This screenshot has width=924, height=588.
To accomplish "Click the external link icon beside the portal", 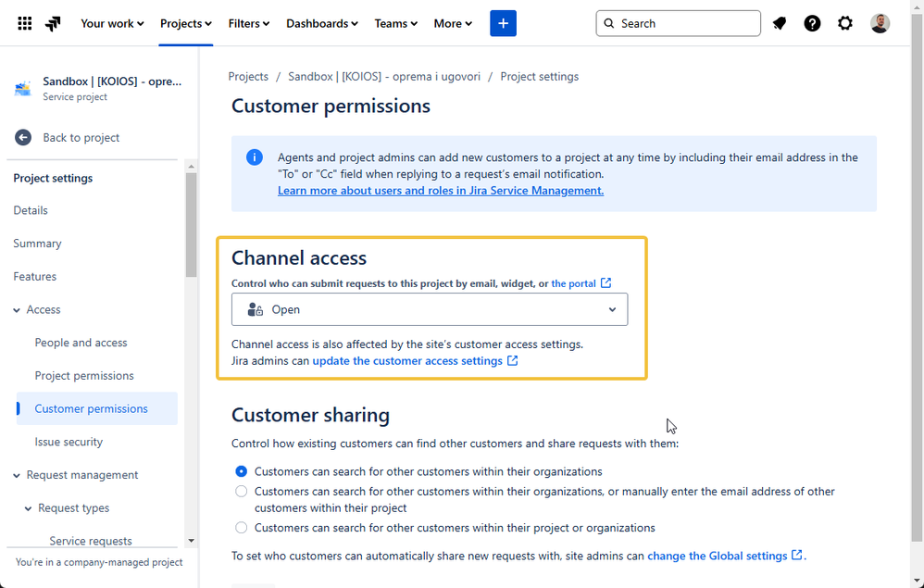I will point(606,282).
